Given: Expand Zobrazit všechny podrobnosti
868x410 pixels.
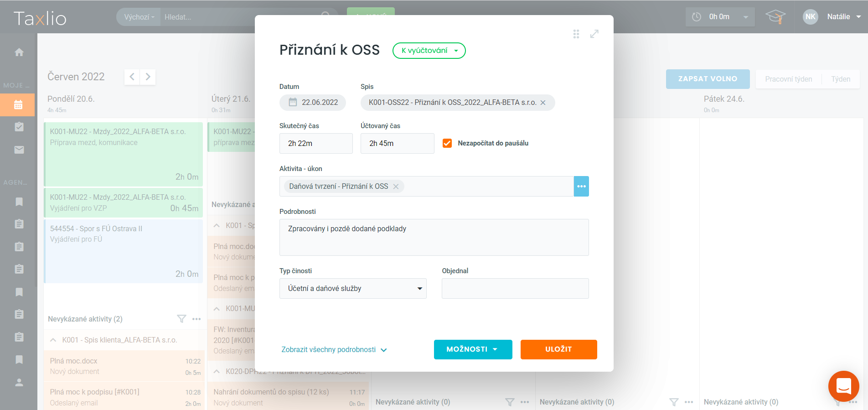Looking at the screenshot, I should pyautogui.click(x=334, y=350).
